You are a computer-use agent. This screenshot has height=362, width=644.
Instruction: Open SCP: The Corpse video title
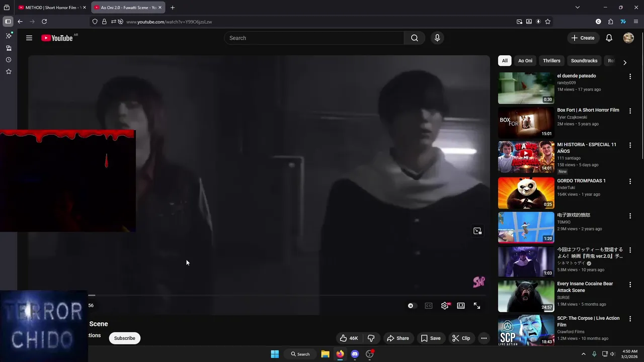[588, 321]
